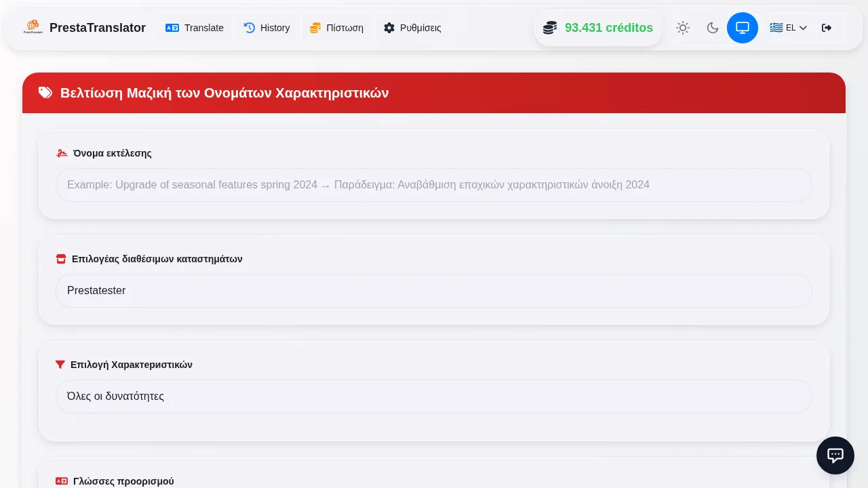The height and width of the screenshot is (488, 868).
Task: Click the filter funnel icon
Action: [x=60, y=365]
